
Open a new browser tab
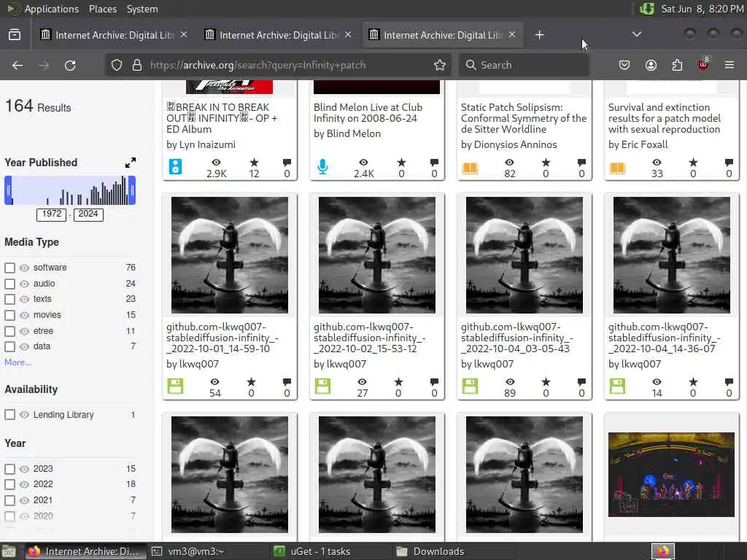pos(539,35)
